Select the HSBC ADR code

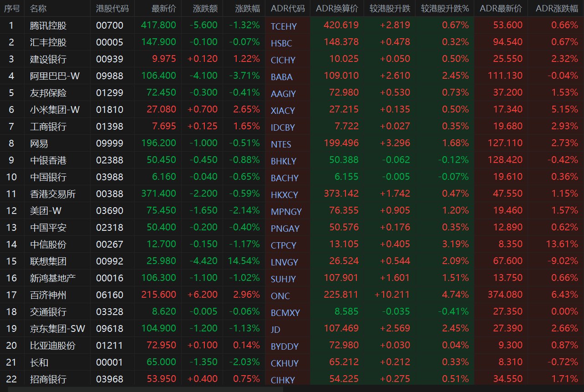pyautogui.click(x=281, y=43)
